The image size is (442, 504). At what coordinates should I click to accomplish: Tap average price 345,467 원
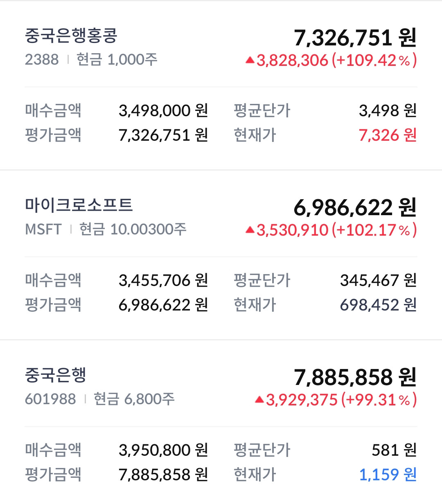coord(378,280)
